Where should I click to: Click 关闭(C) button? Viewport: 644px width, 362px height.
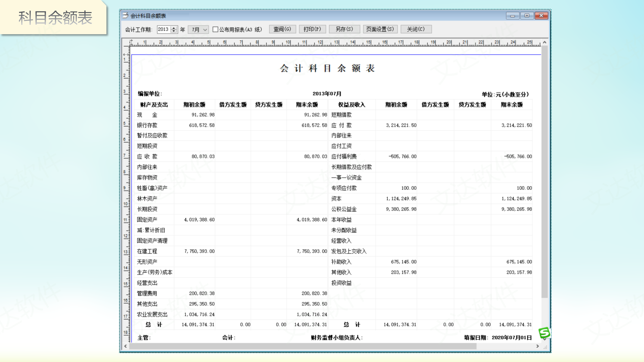[x=416, y=29]
